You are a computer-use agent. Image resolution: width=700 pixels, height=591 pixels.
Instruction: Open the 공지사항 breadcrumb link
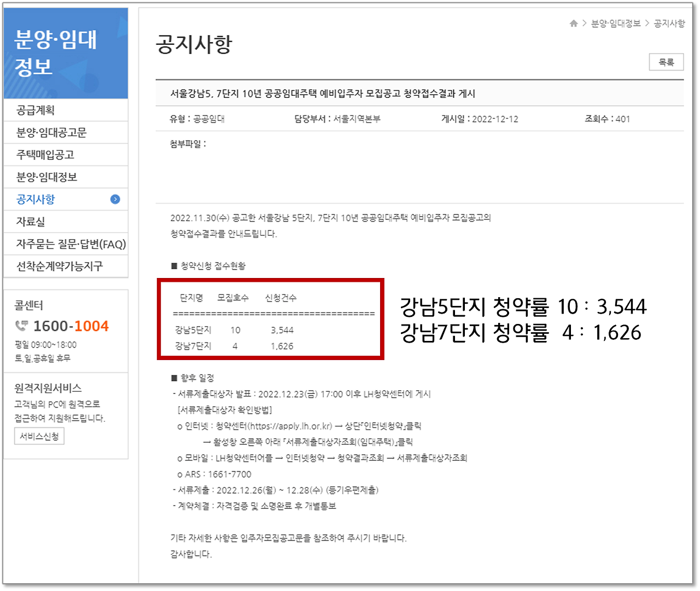pyautogui.click(x=668, y=24)
